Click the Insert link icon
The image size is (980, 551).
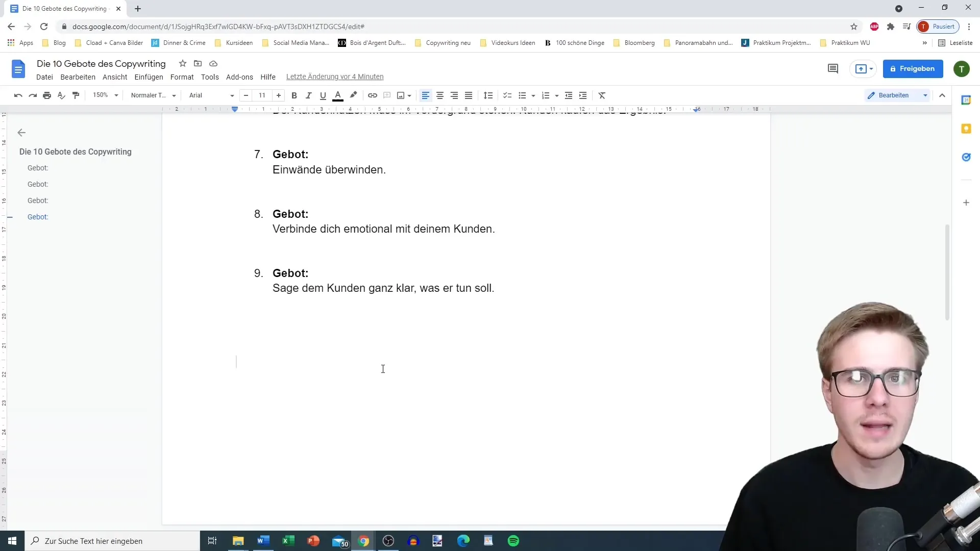coord(372,95)
